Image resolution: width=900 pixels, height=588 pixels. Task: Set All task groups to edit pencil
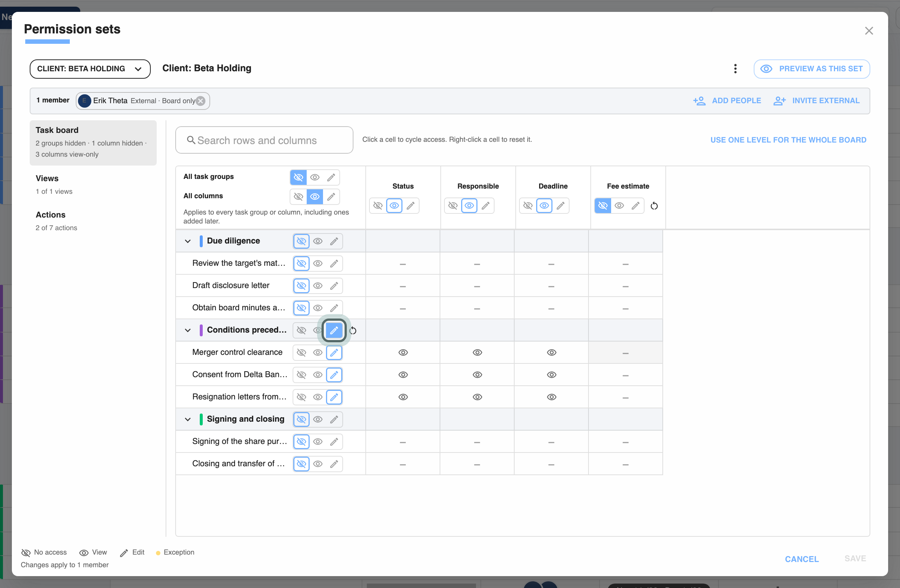click(331, 177)
